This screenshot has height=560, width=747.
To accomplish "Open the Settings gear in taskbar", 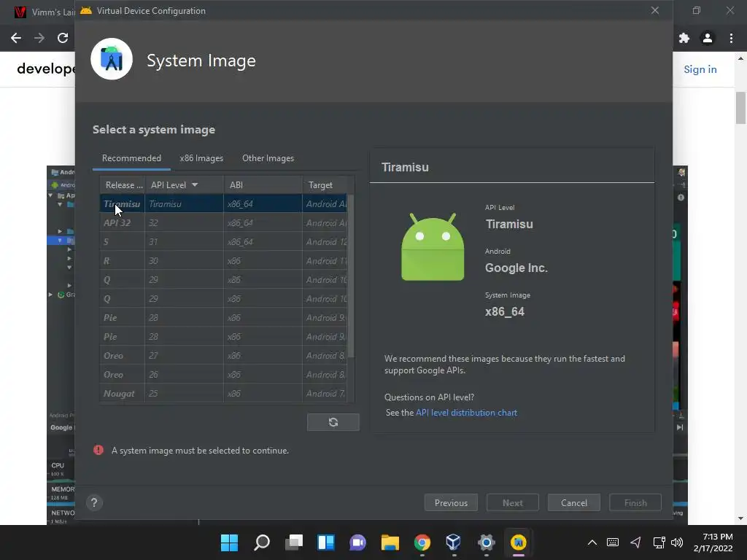I will click(486, 542).
